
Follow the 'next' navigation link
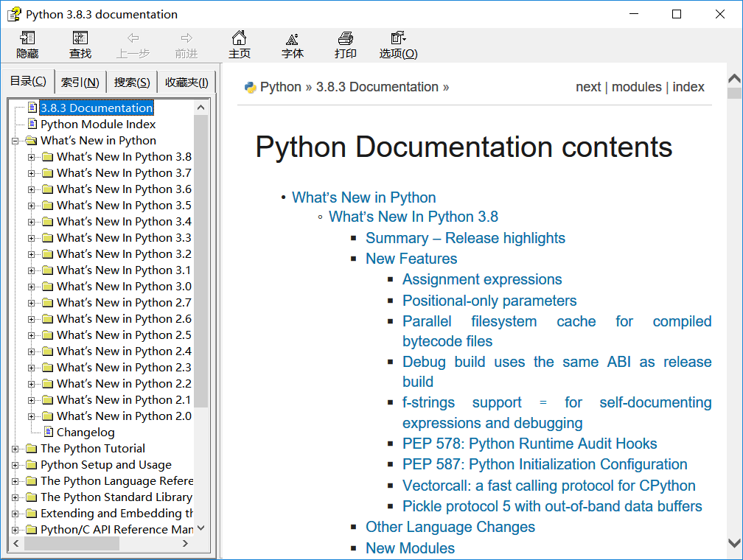click(x=588, y=87)
